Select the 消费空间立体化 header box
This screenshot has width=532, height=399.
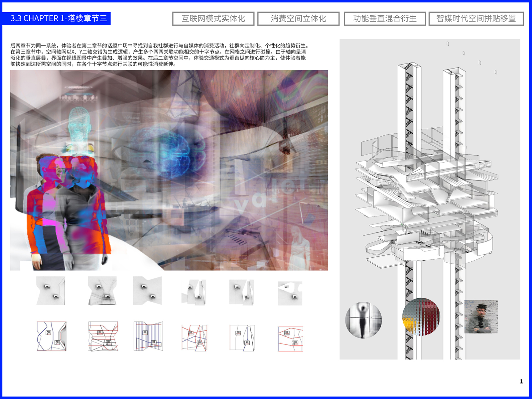point(298,19)
